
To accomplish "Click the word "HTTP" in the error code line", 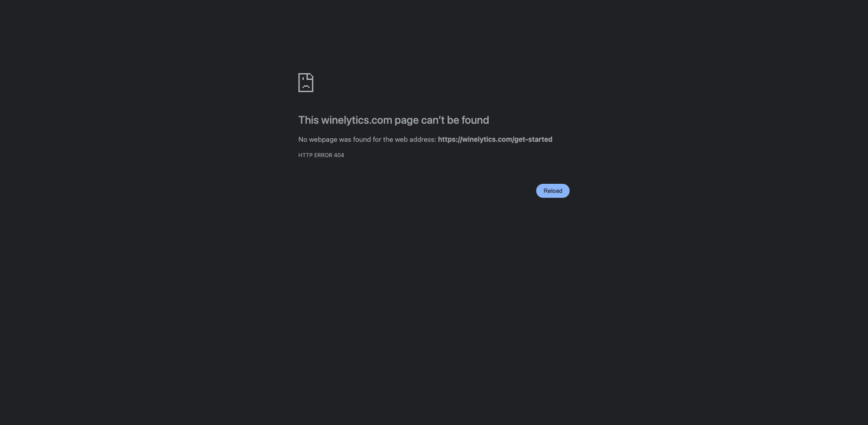I will point(305,155).
